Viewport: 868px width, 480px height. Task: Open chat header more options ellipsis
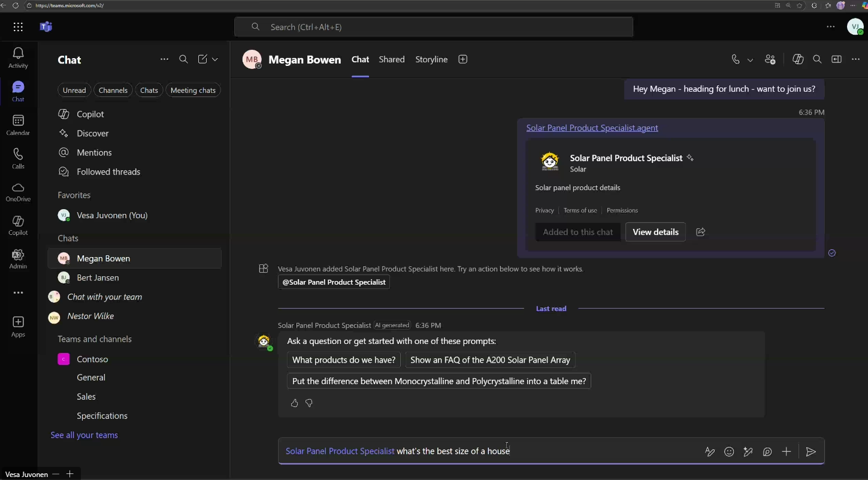pos(855,59)
